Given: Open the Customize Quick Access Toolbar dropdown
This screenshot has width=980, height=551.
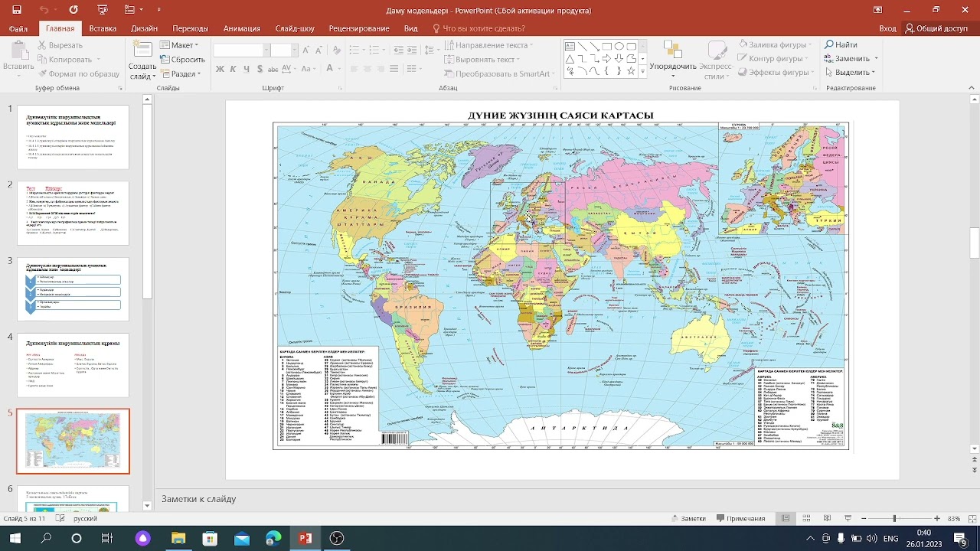Looking at the screenshot, I should point(159,10).
